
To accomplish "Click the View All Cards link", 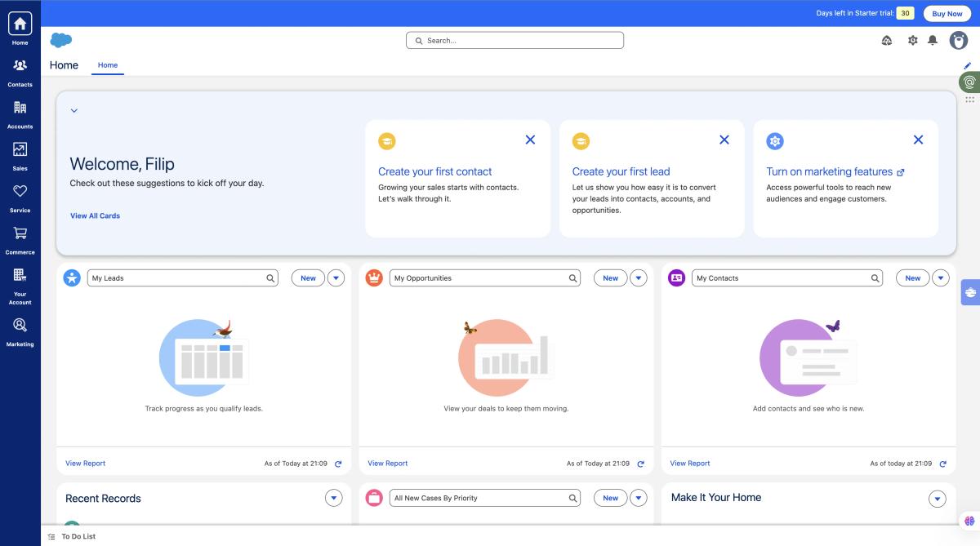I will click(x=95, y=216).
